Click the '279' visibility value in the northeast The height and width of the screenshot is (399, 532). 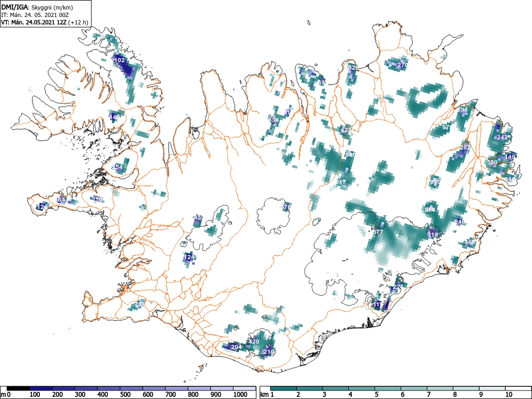coord(402,65)
